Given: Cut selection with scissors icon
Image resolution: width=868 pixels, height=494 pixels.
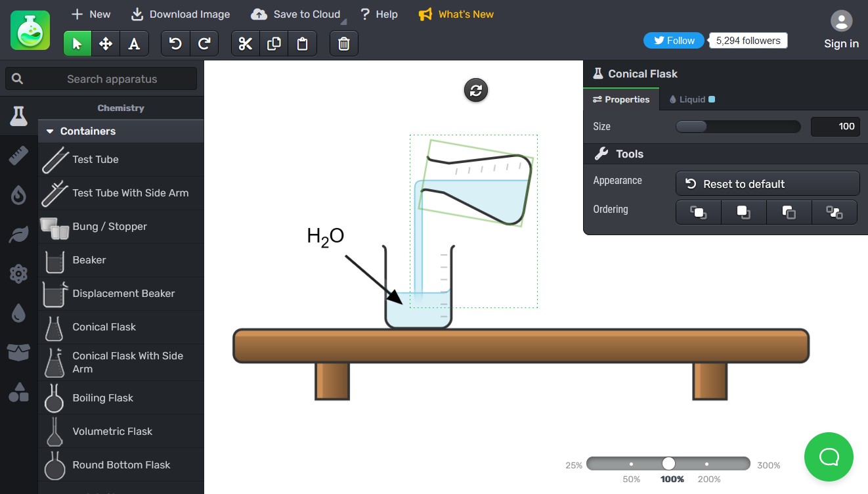Looking at the screenshot, I should click(x=246, y=44).
